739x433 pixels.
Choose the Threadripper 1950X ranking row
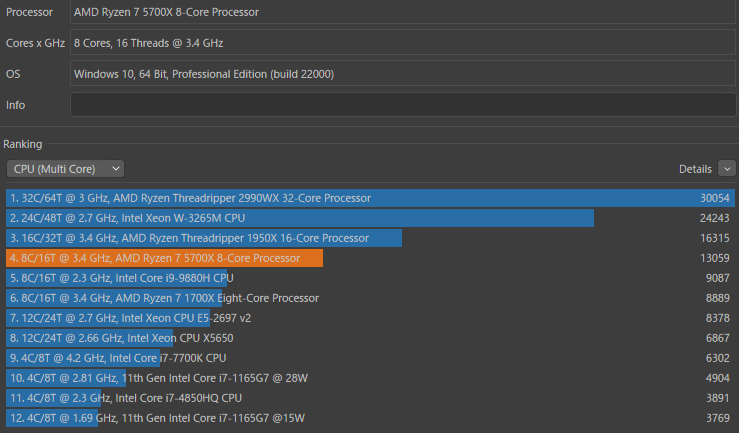pos(204,238)
